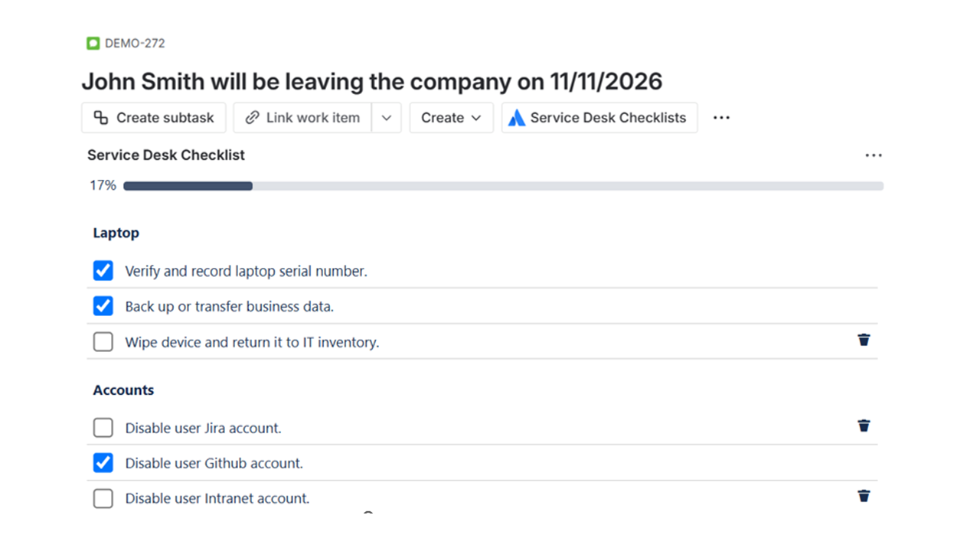Click the link icon inside Link work item
The image size is (980, 551).
pyautogui.click(x=251, y=117)
